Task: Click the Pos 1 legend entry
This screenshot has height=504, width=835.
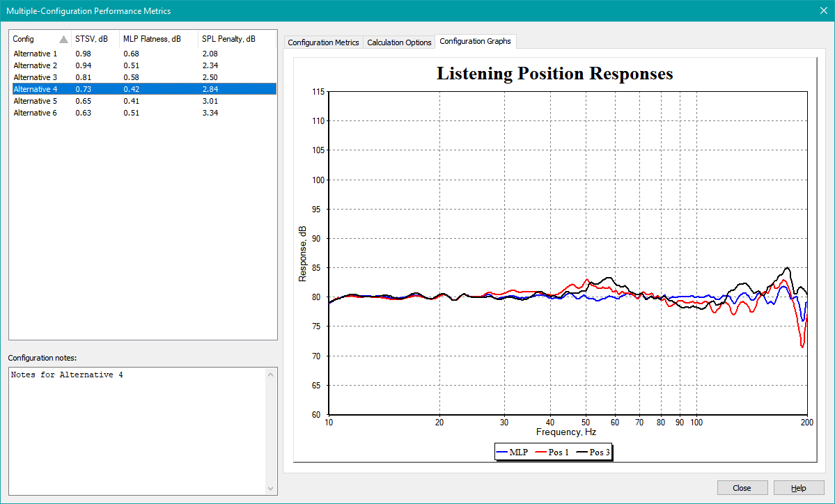Action: coord(552,452)
